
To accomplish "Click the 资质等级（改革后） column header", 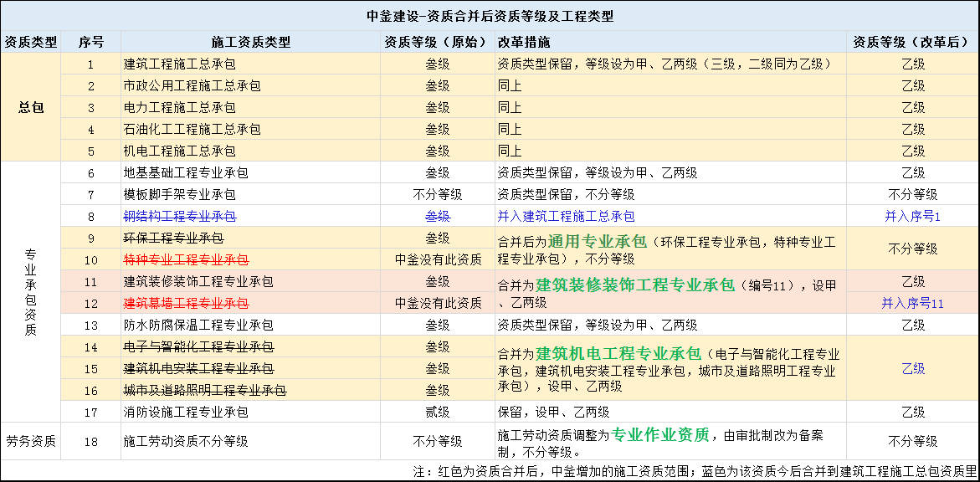I will point(911,42).
